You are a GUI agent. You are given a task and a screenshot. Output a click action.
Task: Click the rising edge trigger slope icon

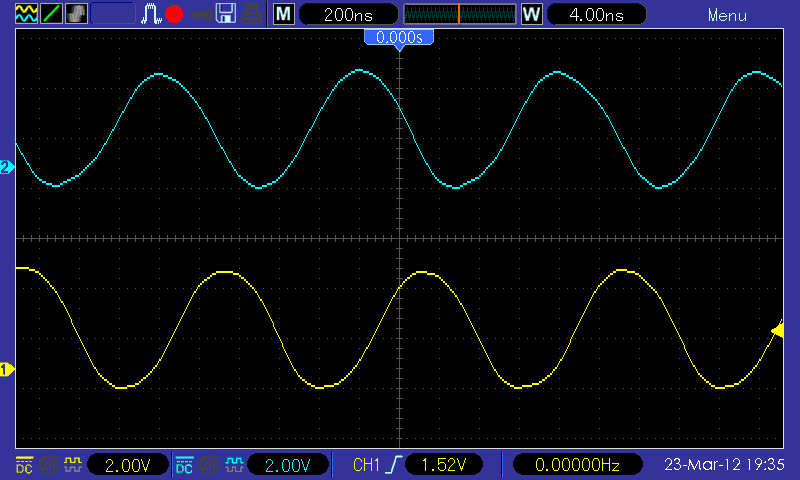coord(394,465)
